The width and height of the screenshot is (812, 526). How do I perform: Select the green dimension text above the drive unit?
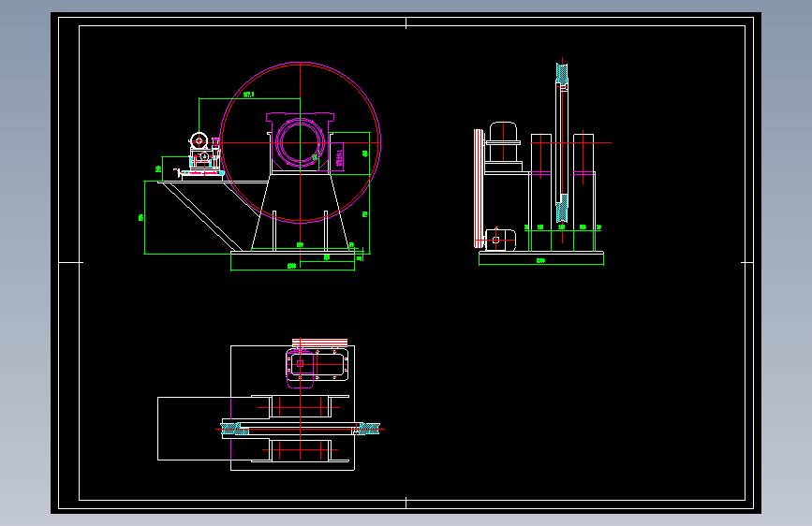pos(249,95)
